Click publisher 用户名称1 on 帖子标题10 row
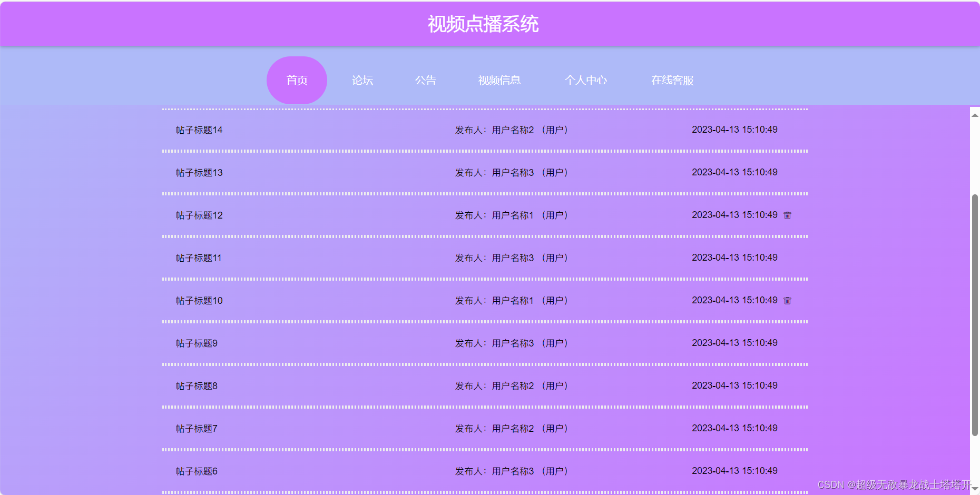The width and height of the screenshot is (980, 495). (x=513, y=301)
